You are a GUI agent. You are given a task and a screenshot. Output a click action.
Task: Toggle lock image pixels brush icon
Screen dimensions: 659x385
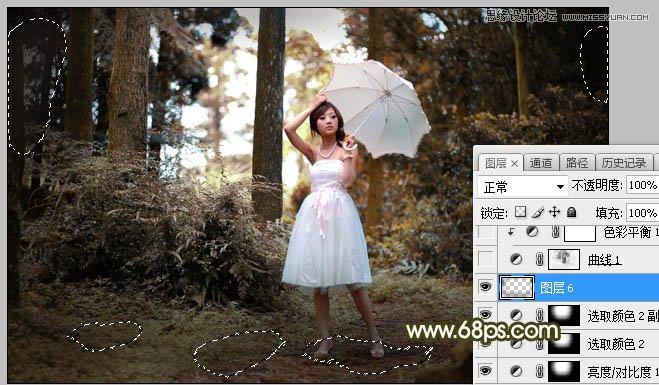coord(538,212)
